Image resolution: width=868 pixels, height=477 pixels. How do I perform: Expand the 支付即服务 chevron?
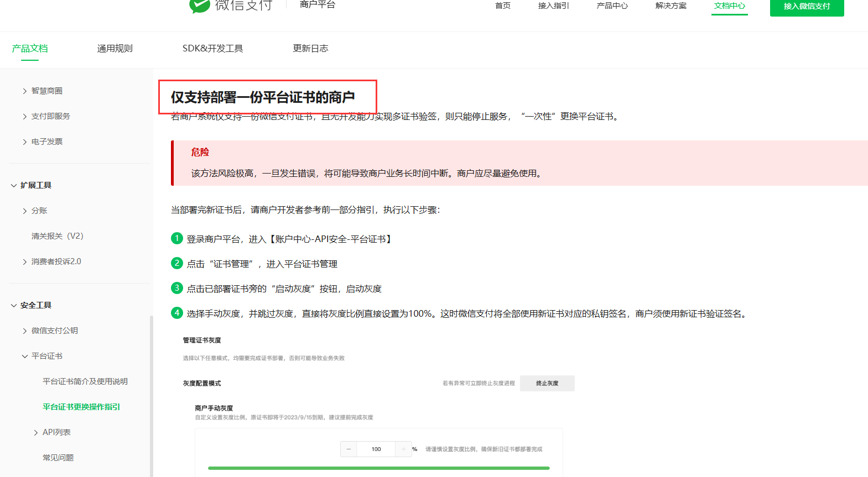(25, 117)
